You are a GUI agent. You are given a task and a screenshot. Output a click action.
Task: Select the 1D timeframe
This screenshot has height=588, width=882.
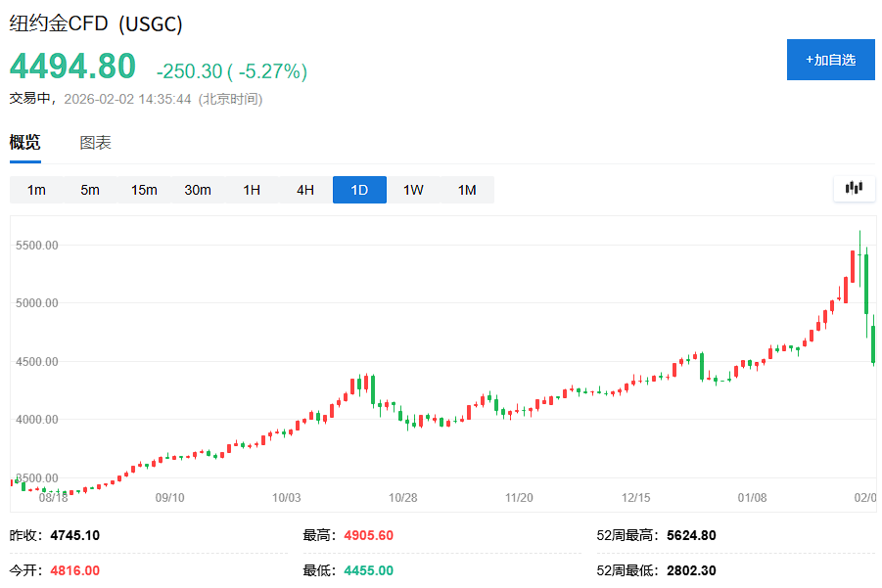coord(359,190)
